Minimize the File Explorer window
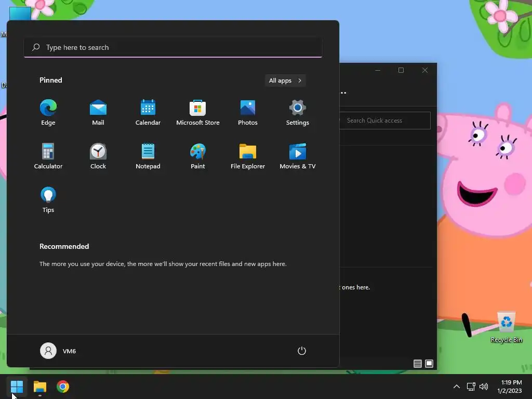532x399 pixels. 378,70
